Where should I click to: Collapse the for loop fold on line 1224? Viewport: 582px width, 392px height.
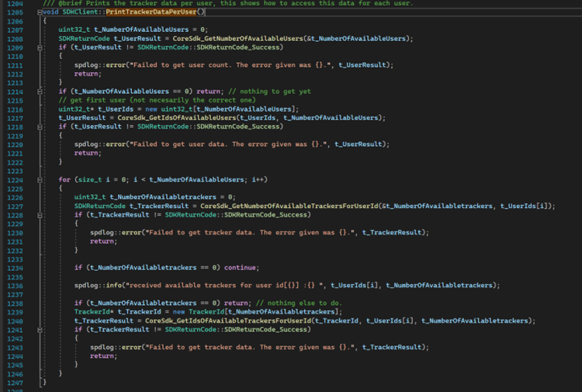click(x=40, y=180)
